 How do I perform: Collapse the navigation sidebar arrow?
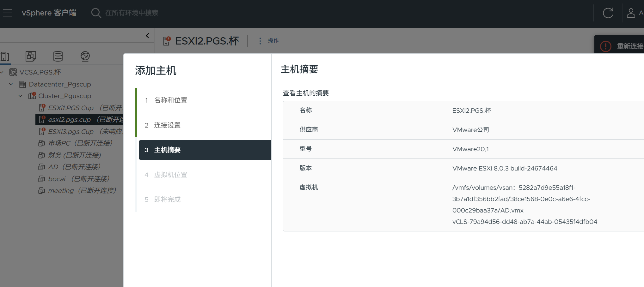[147, 36]
